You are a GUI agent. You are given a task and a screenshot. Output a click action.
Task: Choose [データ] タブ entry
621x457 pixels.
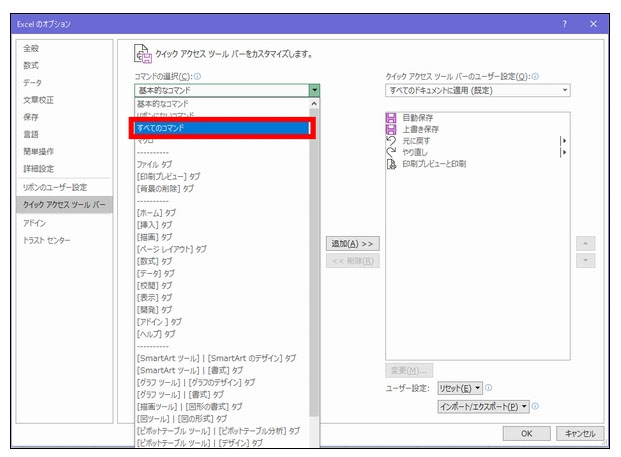pos(222,273)
